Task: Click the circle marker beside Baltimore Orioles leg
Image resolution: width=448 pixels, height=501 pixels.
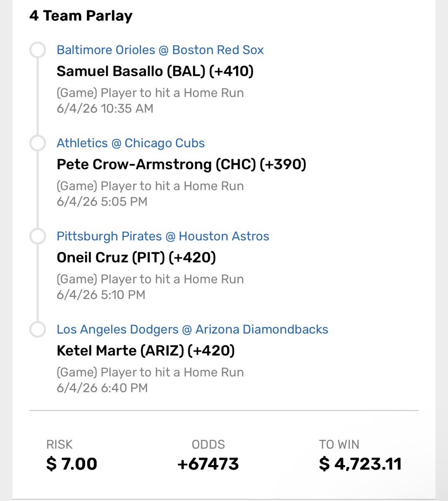Action: point(38,50)
